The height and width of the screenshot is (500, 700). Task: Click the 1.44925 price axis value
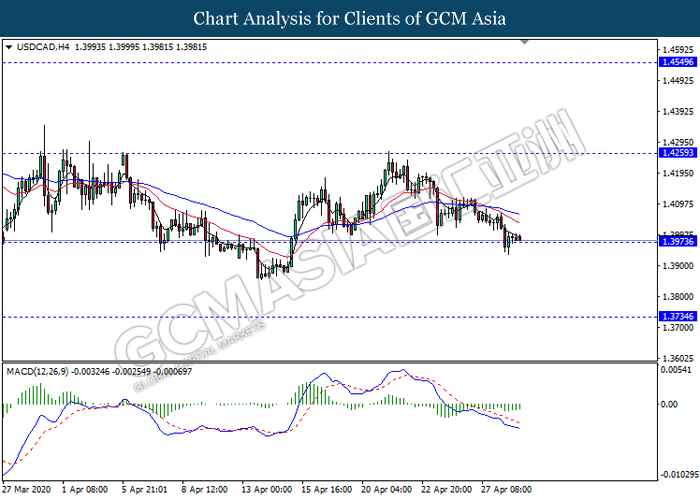click(x=678, y=81)
